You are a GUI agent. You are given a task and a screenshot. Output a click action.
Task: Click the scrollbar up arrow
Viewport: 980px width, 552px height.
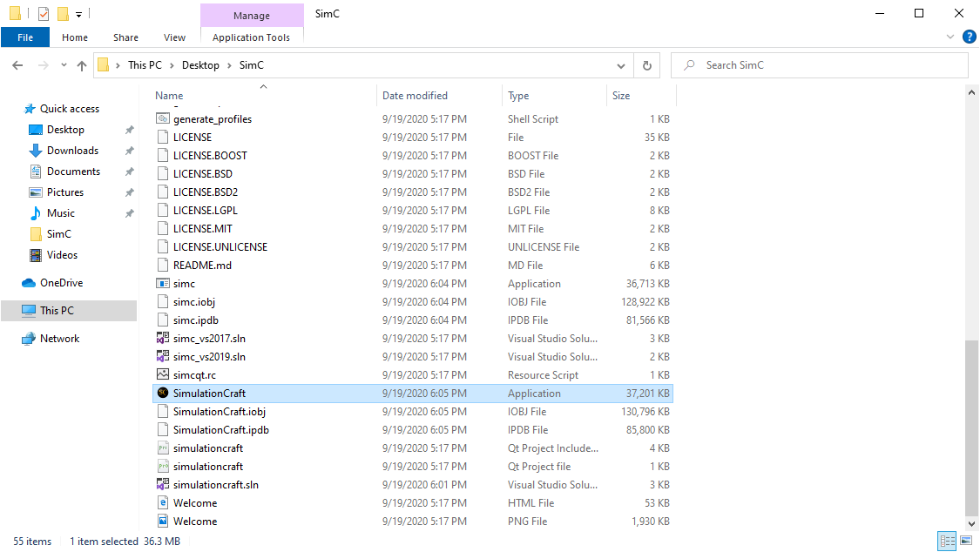click(x=971, y=92)
